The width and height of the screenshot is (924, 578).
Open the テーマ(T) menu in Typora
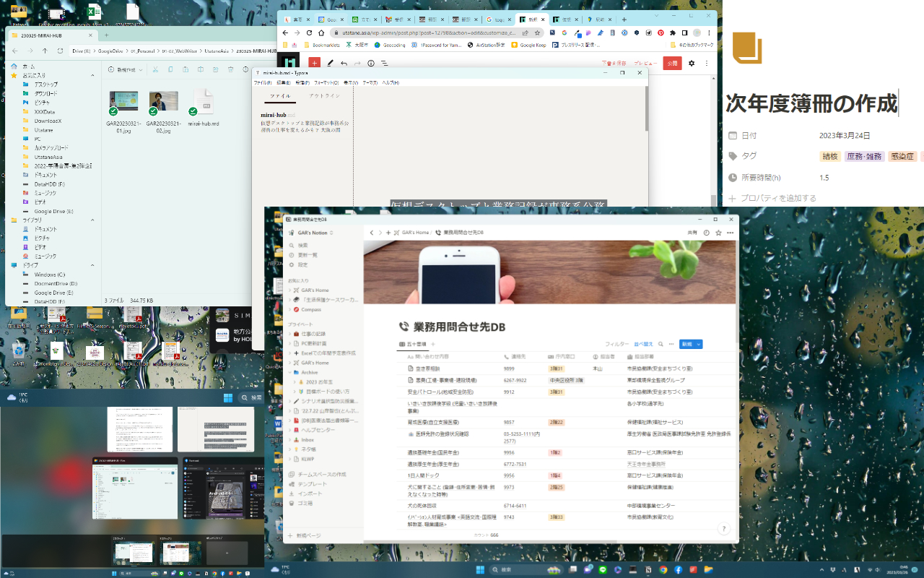(370, 82)
